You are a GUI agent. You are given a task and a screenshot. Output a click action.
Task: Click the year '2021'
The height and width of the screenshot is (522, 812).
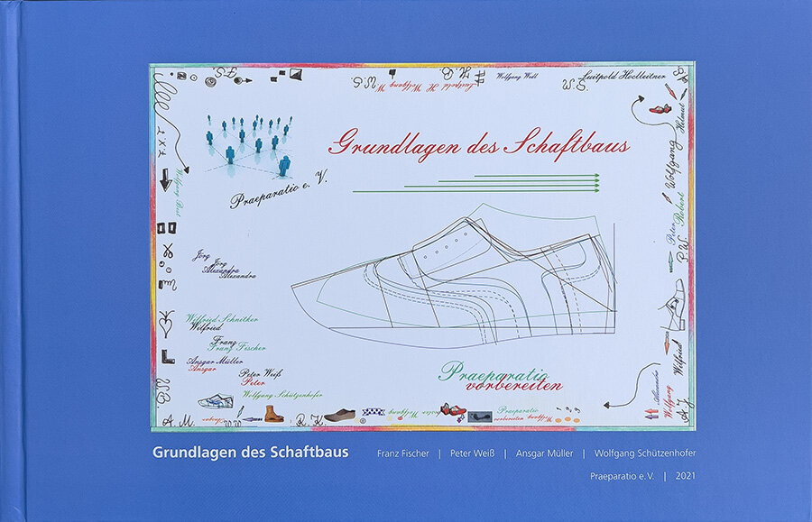tap(685, 476)
